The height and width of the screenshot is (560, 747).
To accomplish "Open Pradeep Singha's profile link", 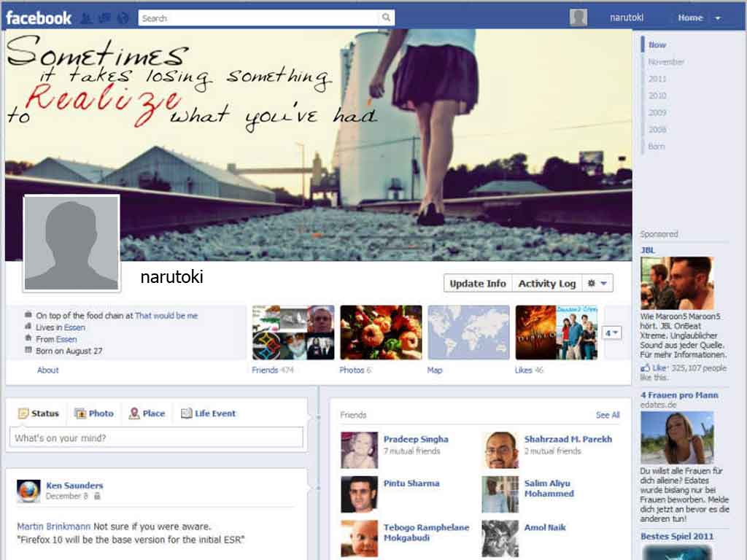I will click(416, 440).
